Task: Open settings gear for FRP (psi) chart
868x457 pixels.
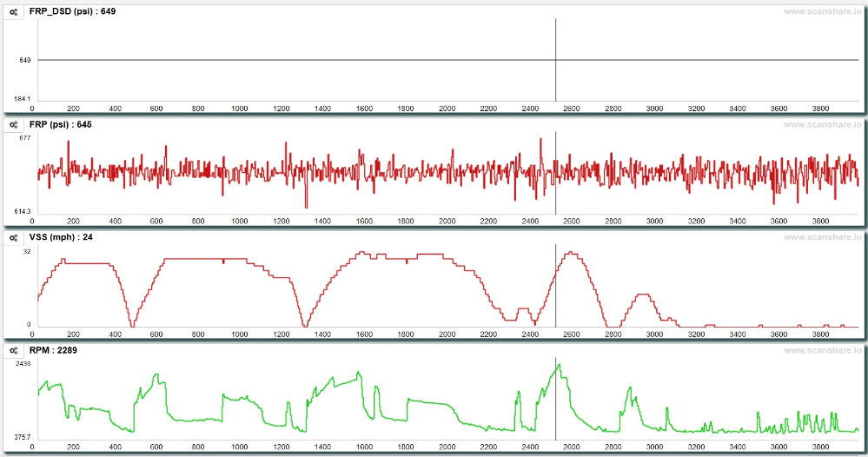Action: point(14,124)
